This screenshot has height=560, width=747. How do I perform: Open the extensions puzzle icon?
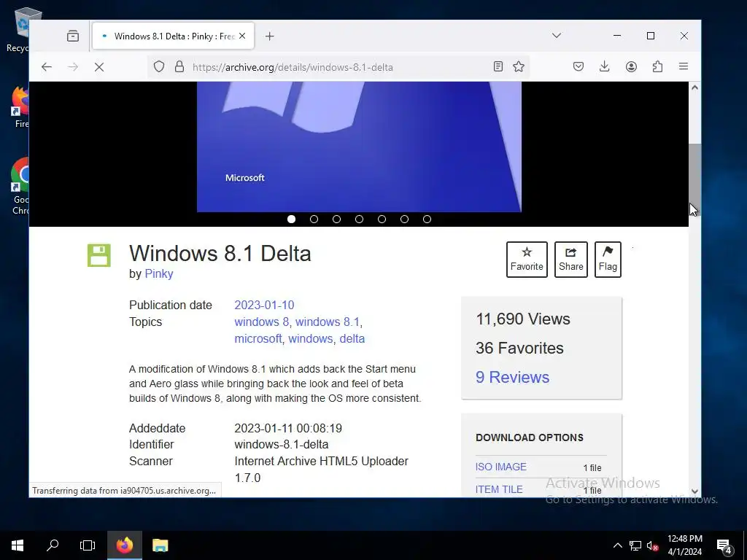(657, 66)
